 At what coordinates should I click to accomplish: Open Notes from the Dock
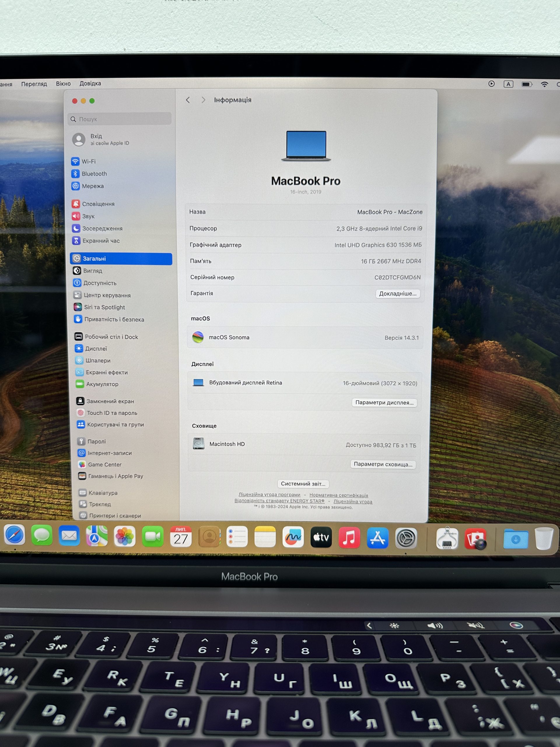[x=265, y=537]
